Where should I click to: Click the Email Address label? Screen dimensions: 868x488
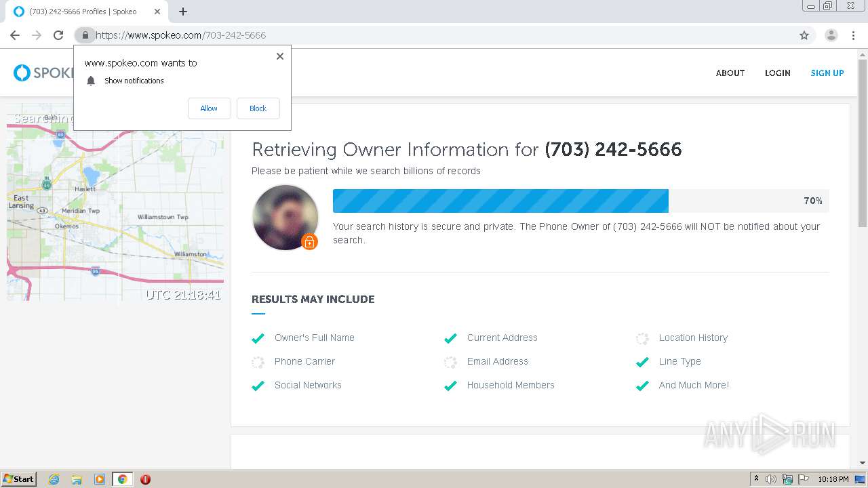coord(497,361)
